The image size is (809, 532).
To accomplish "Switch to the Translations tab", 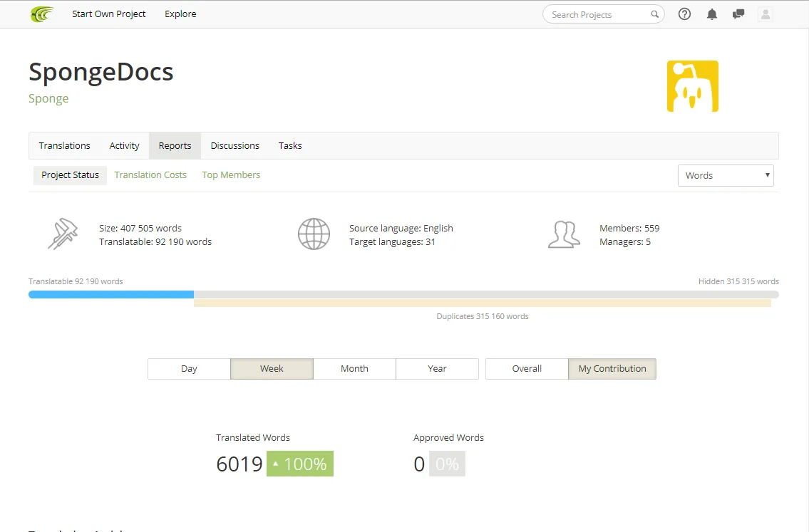I will 64,146.
